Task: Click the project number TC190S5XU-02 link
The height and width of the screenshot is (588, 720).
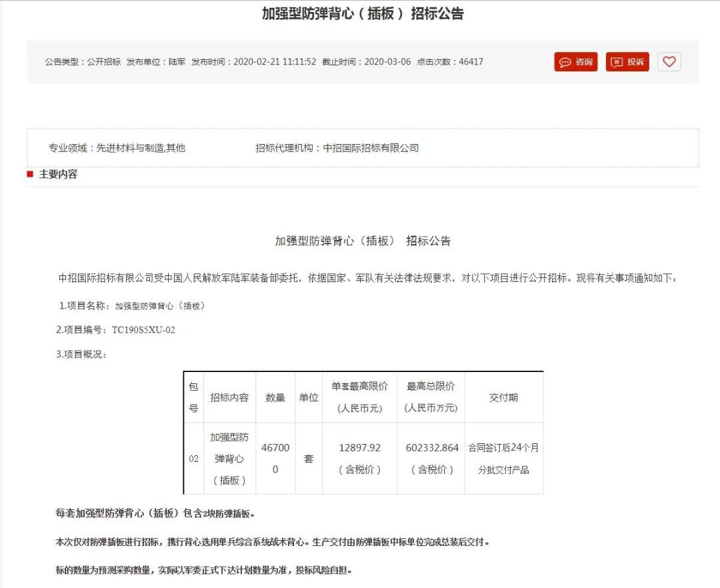Action: (146, 329)
